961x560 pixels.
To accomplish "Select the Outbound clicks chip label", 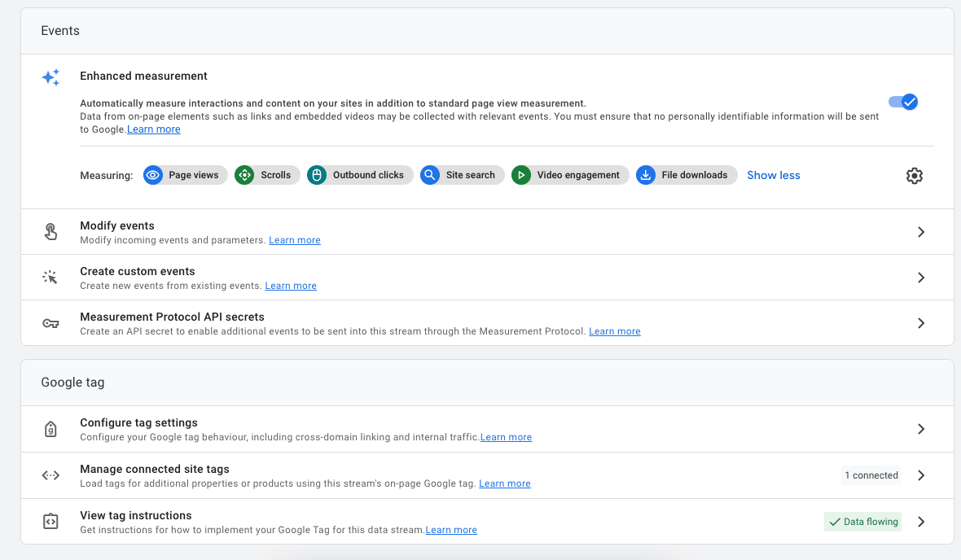I will [x=368, y=175].
